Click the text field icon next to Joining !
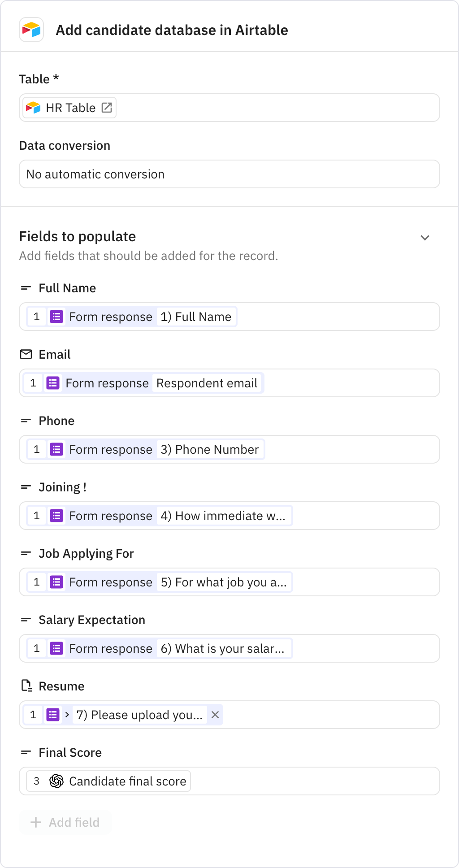This screenshot has width=459, height=868. click(26, 487)
